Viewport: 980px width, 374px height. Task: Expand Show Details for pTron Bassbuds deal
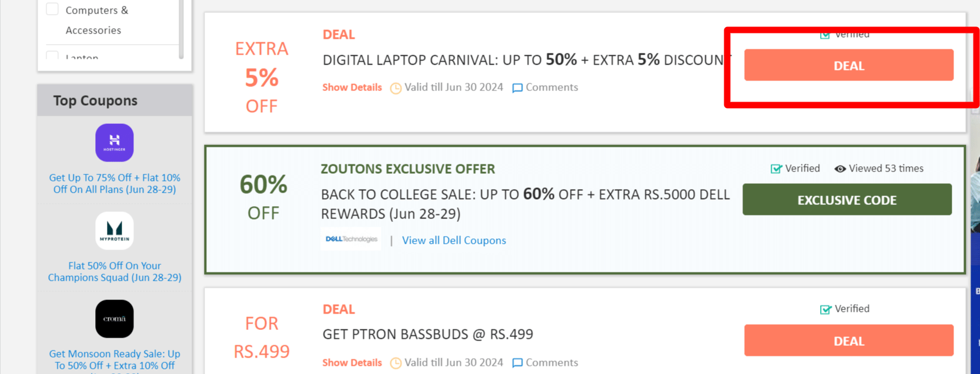[x=352, y=363]
